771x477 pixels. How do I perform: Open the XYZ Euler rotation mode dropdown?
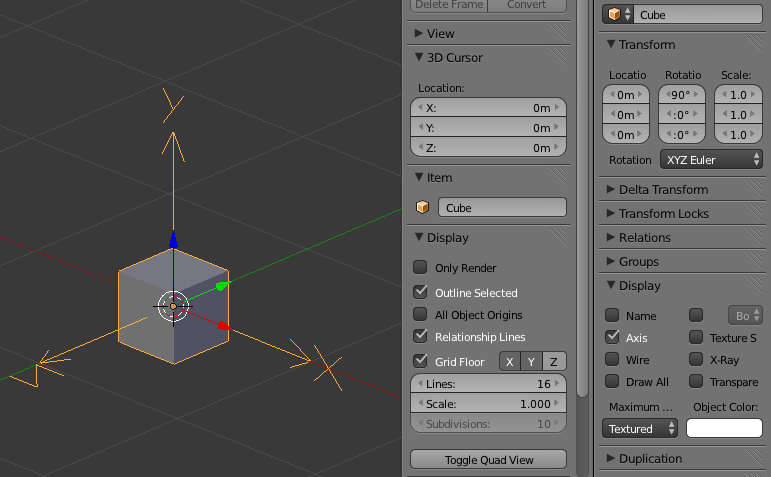711,160
